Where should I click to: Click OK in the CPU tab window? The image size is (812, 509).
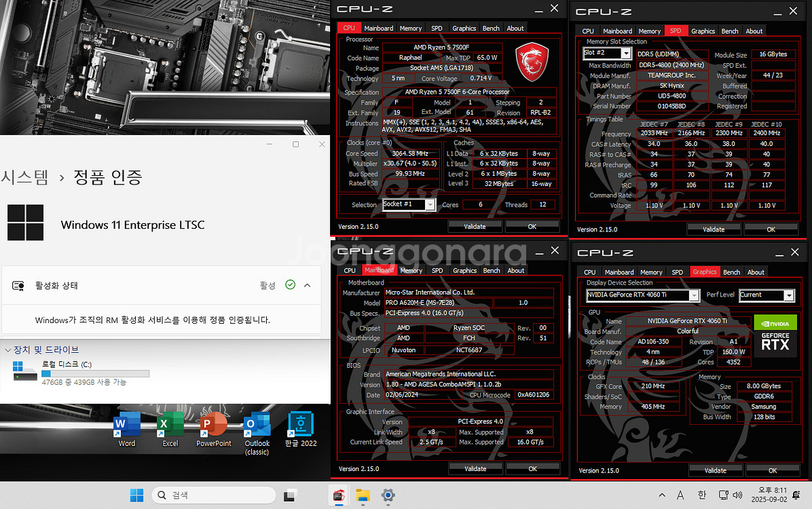[x=532, y=226]
